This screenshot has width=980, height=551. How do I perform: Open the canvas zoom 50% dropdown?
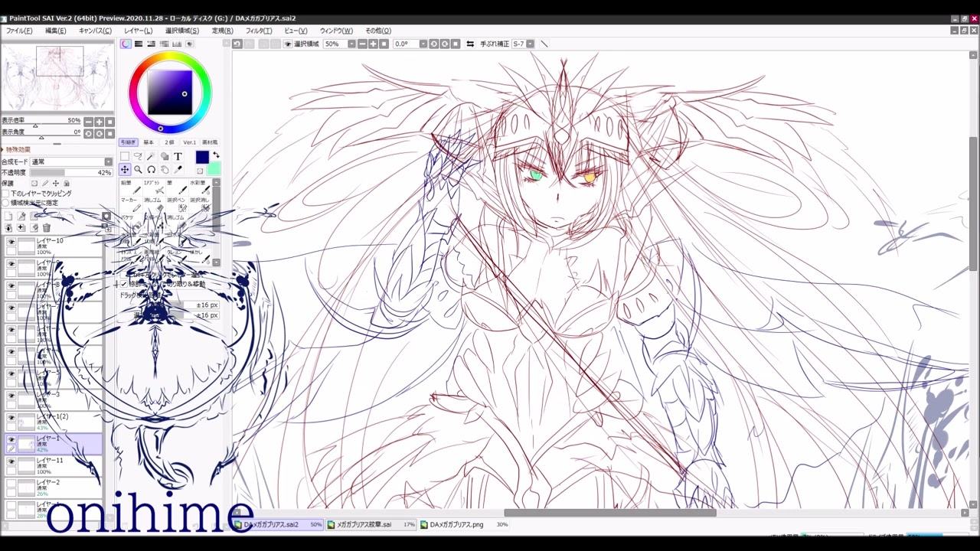coord(351,44)
